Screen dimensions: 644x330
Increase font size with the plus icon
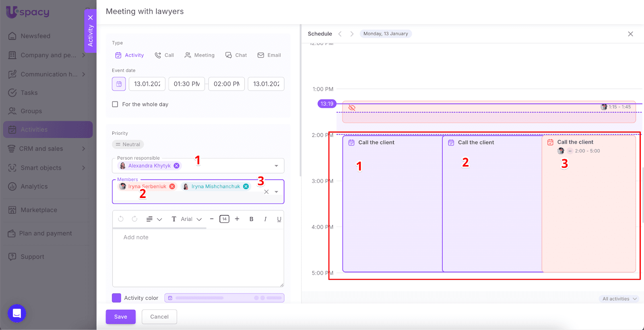click(237, 219)
